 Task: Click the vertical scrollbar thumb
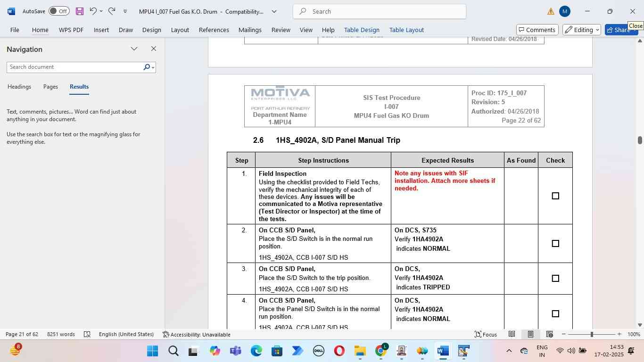tap(640, 140)
